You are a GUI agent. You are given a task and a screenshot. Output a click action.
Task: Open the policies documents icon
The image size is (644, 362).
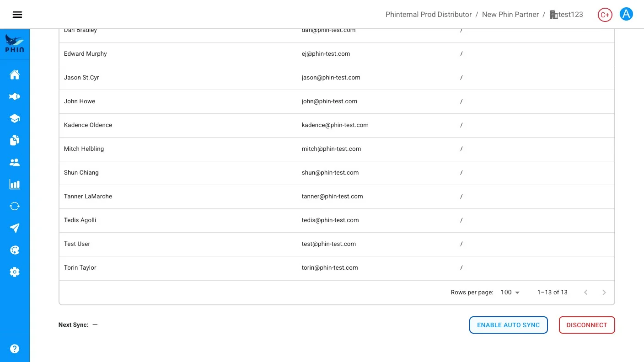15,140
